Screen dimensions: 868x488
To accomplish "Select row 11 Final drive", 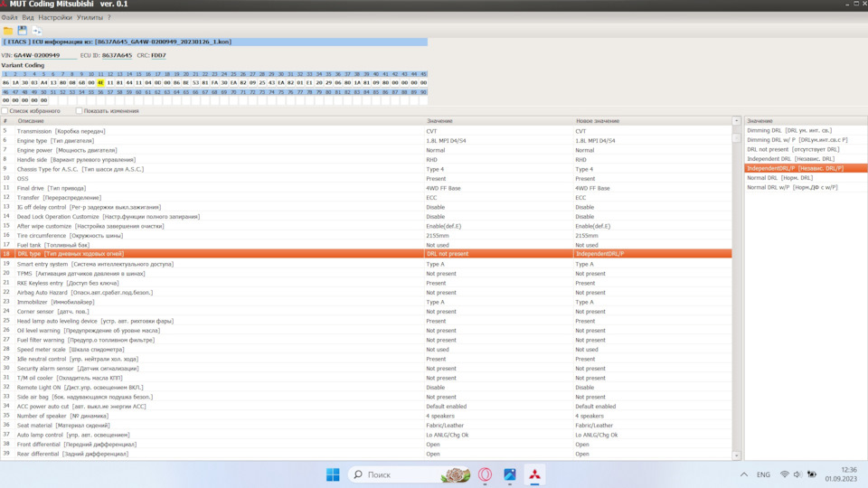I will (x=366, y=188).
